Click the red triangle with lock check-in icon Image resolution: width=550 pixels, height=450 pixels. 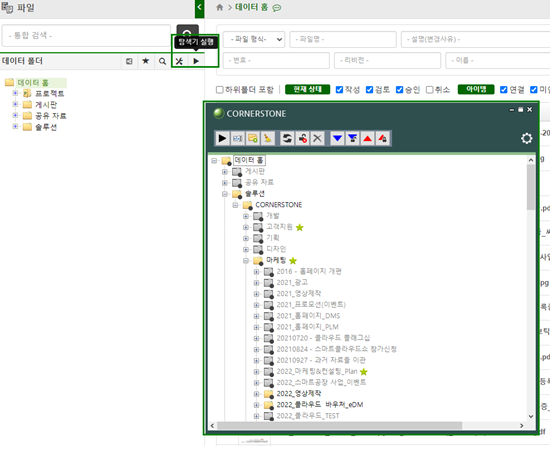tap(383, 138)
